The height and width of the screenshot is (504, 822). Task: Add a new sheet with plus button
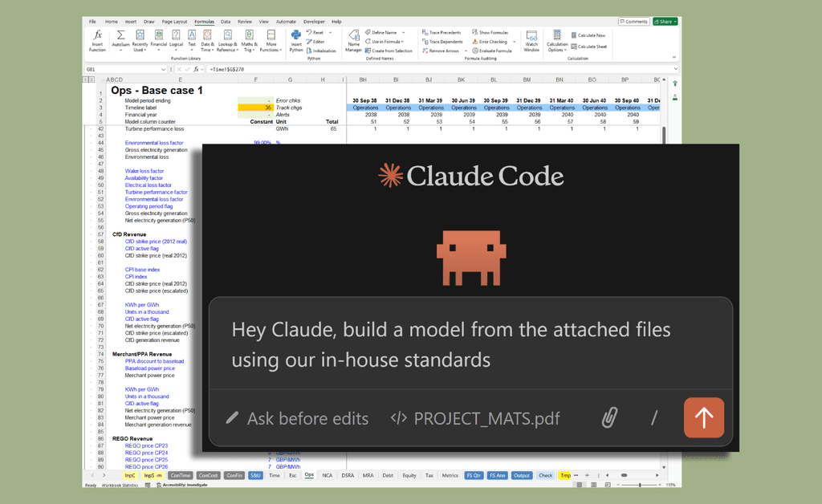click(587, 475)
